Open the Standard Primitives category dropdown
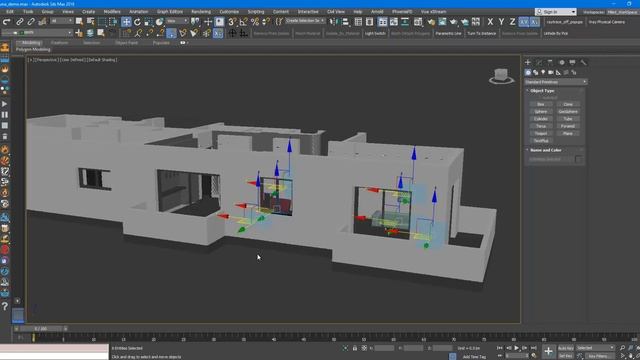This screenshot has width=640, height=360. 556,82
